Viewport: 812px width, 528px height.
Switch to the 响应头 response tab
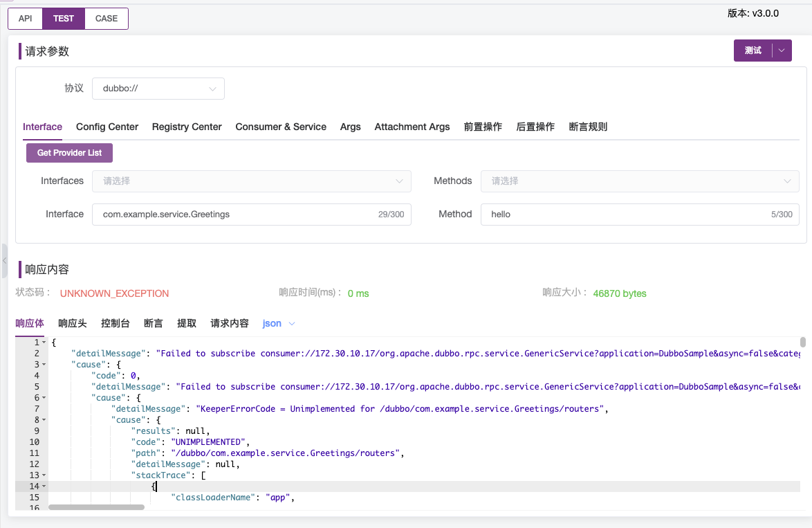(x=73, y=323)
